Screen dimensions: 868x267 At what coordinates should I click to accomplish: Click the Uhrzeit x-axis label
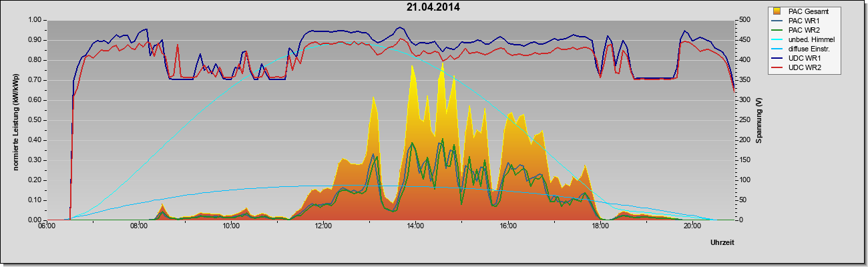[x=722, y=244]
